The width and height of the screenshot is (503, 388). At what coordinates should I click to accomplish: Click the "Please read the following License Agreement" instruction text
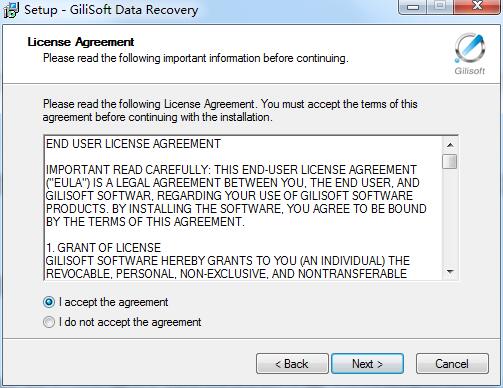[x=230, y=111]
